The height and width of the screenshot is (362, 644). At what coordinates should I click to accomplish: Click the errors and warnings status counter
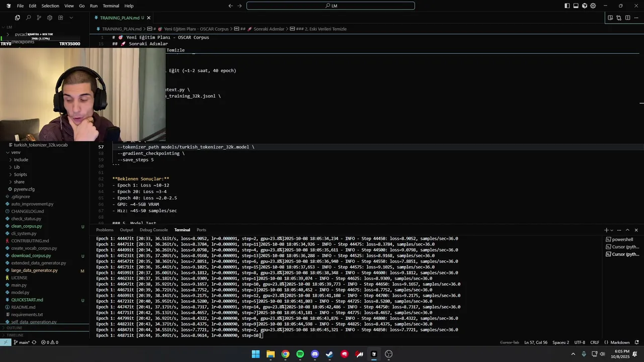coord(49,342)
